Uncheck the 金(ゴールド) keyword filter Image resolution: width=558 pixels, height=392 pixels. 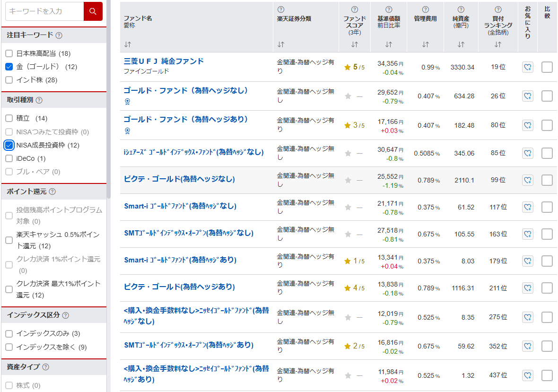pos(9,67)
